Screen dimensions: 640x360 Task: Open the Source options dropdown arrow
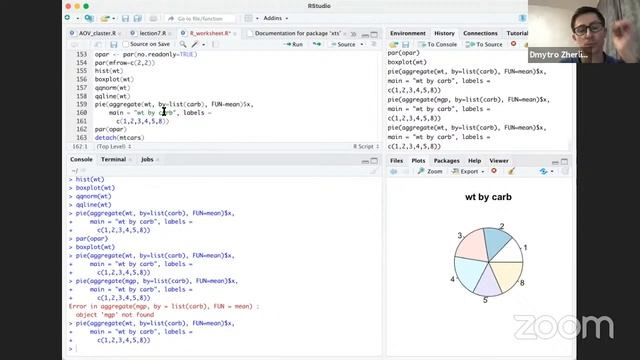pyautogui.click(x=362, y=44)
